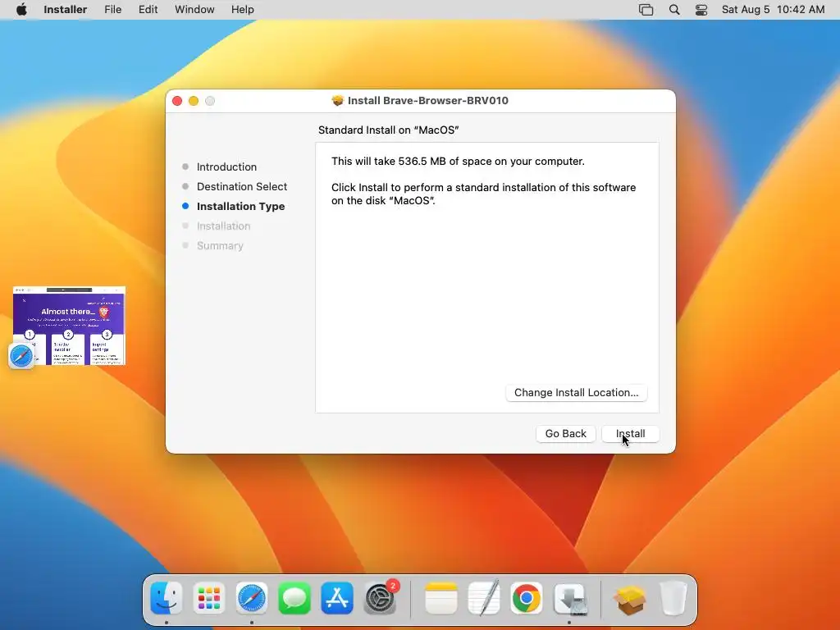This screenshot has height=630, width=840.
Task: Open the Installer app menu
Action: [65, 10]
